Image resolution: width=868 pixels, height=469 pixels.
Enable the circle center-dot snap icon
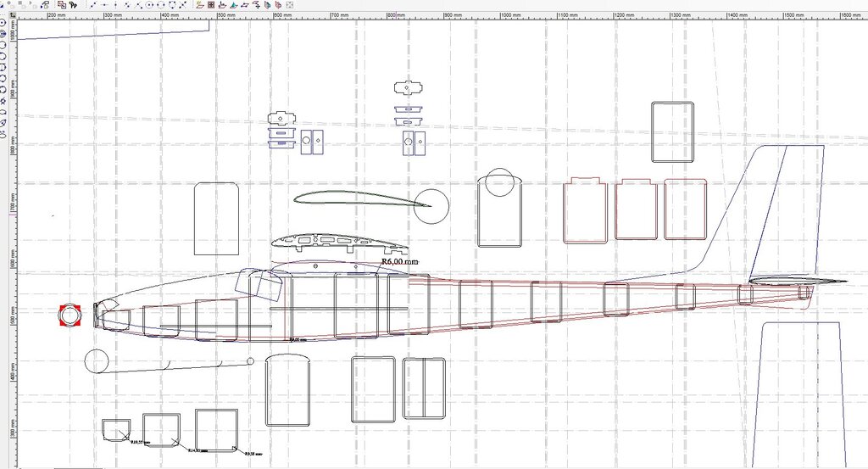point(149,4)
